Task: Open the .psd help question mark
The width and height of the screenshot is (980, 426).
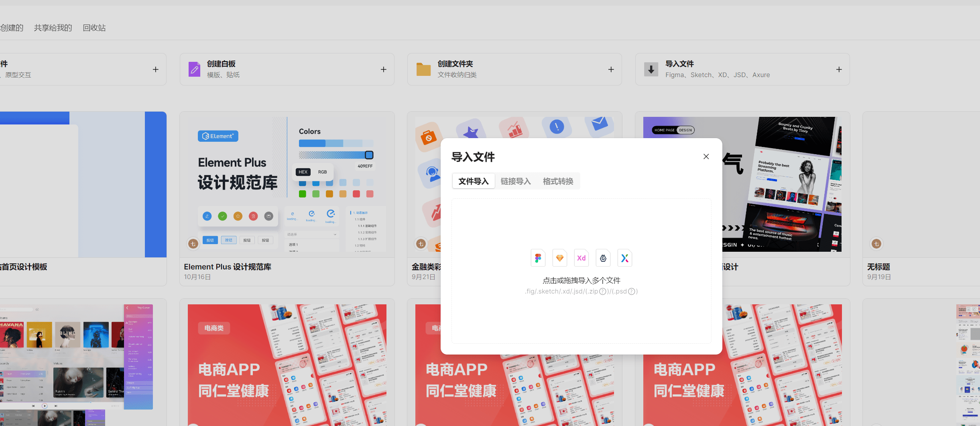Action: tap(632, 291)
